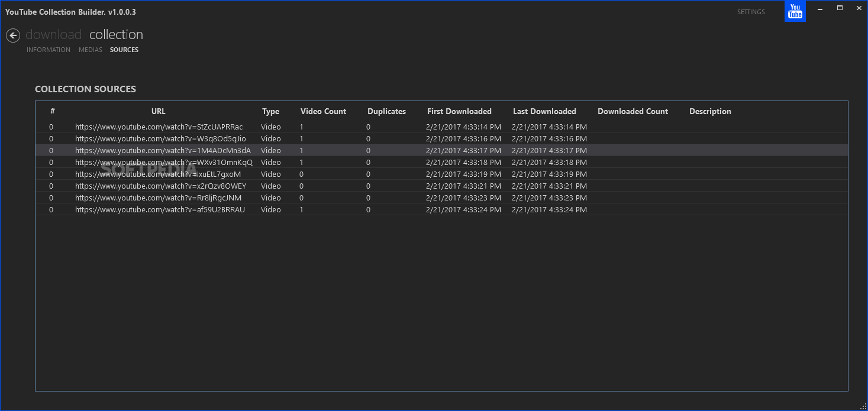Screen dimensions: 868x411
Task: Select the row with URL v=Rr8ljRgcJNM
Action: click(441, 198)
